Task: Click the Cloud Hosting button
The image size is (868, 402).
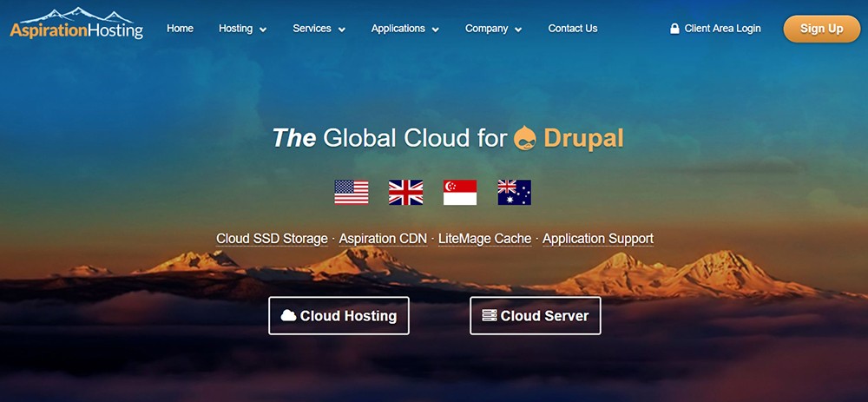Action: (339, 316)
